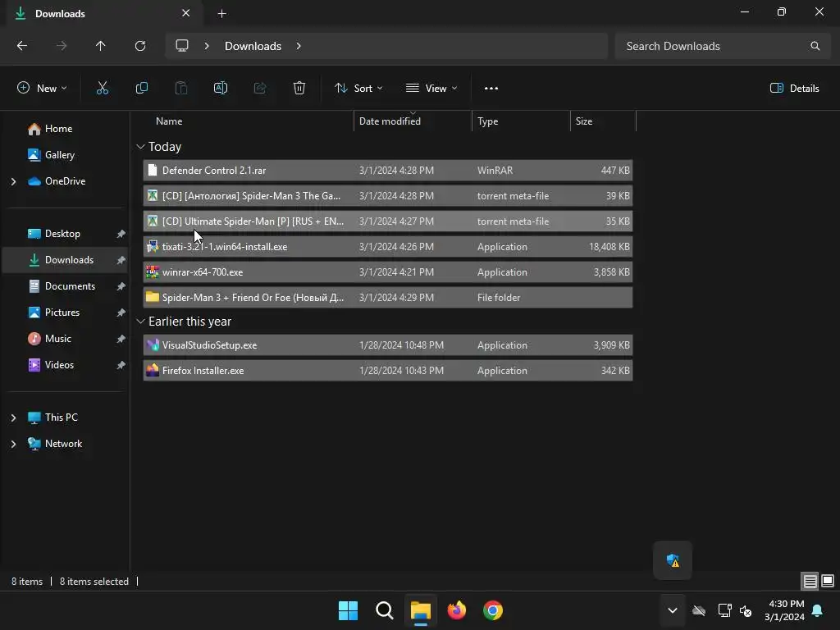Viewport: 840px width, 630px height.
Task: Select Spider-Man 3 The Game torrent file
Action: pos(388,196)
